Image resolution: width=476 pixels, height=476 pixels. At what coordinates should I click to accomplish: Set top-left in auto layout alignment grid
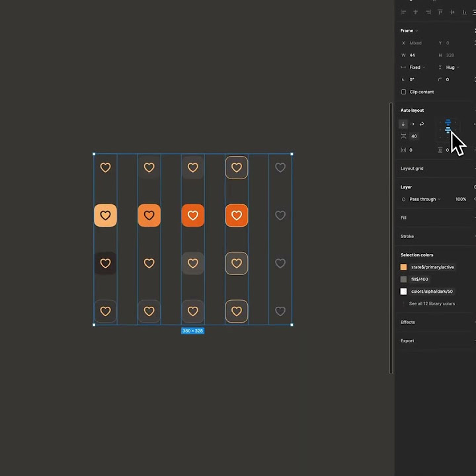[440, 122]
